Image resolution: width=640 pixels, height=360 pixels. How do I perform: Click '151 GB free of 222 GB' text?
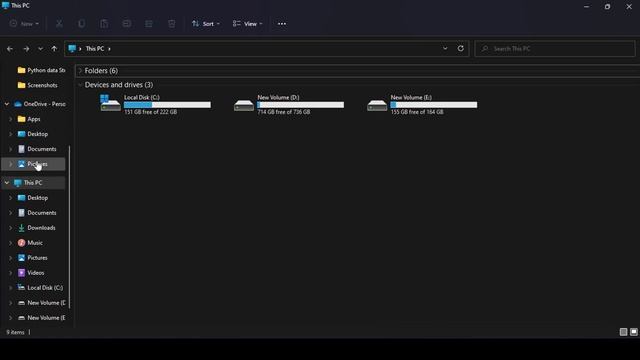point(151,112)
